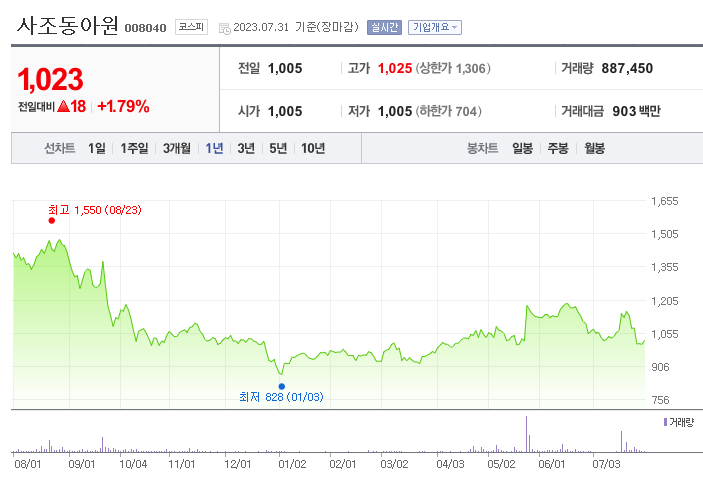Show the 일봉 candle chart
Image resolution: width=703 pixels, height=487 pixels.
click(522, 148)
